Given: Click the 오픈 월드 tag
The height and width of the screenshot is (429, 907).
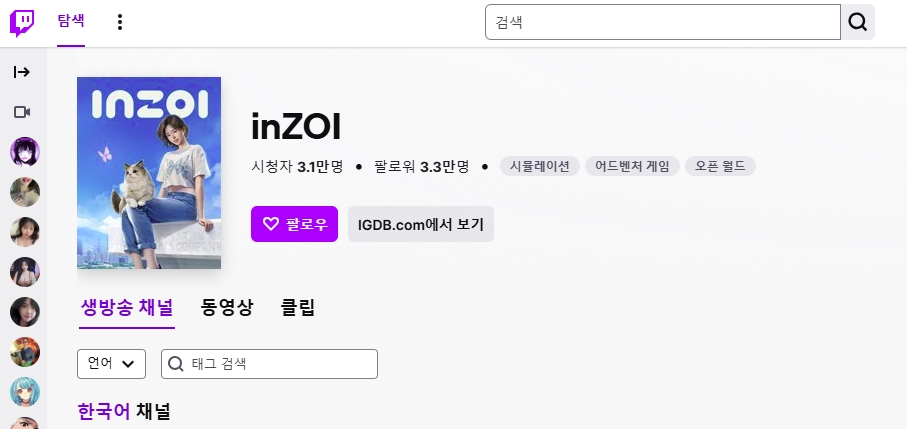Looking at the screenshot, I should pos(720,166).
